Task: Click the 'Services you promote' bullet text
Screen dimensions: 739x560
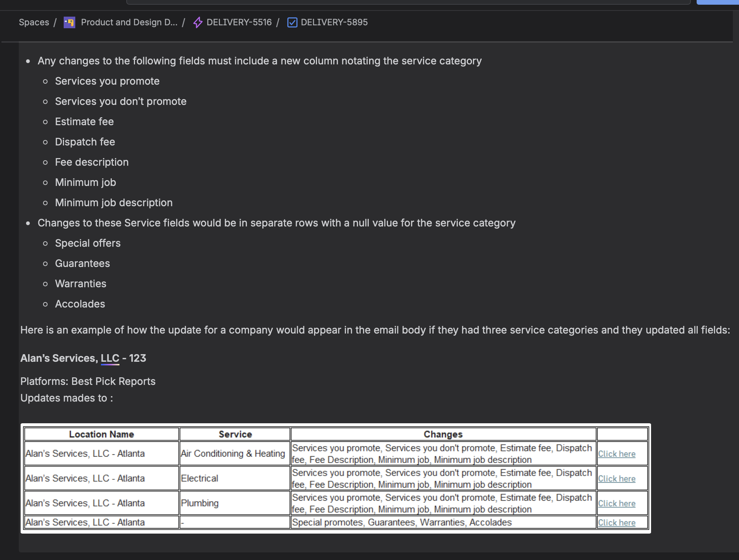Action: tap(107, 81)
